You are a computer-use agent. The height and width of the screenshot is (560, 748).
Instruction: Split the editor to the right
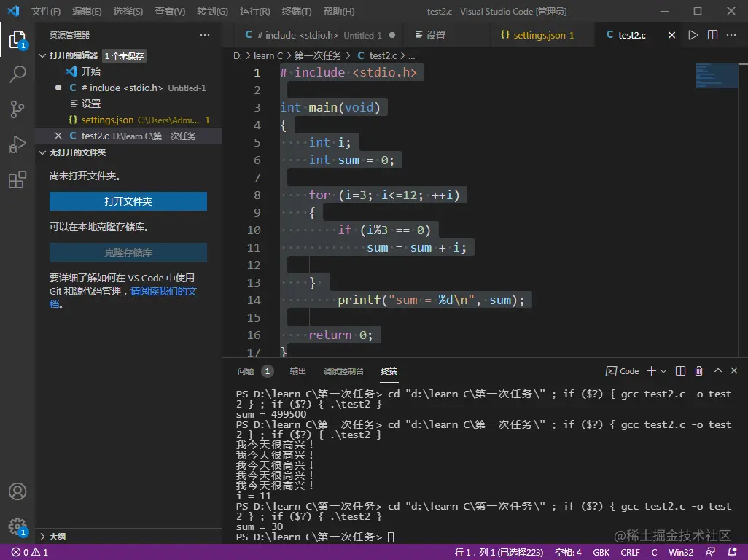pos(712,35)
